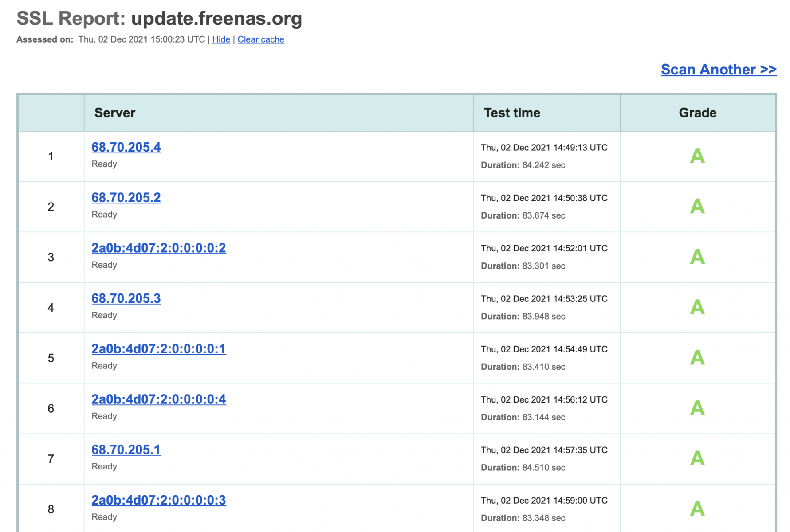Click the Clear cache link
The width and height of the screenshot is (790, 532).
pyautogui.click(x=261, y=39)
